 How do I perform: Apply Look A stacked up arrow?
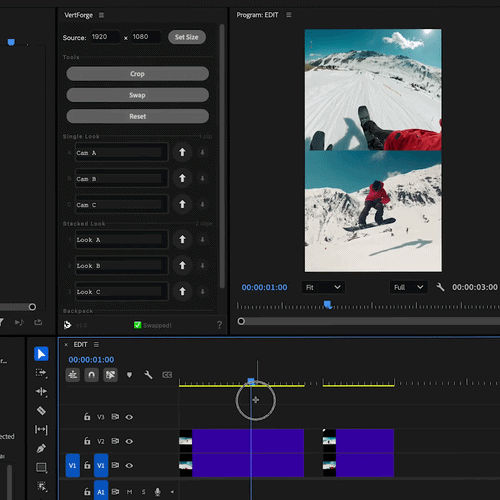tap(182, 239)
